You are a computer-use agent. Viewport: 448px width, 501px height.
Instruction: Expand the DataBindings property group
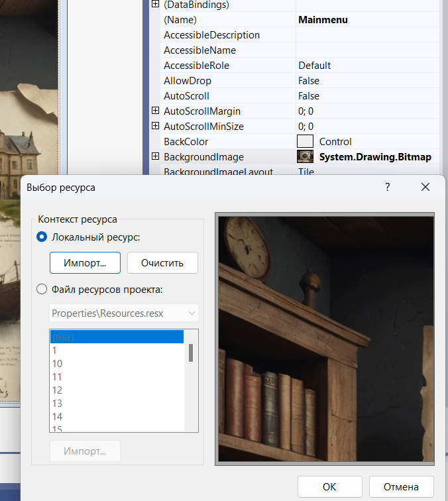click(155, 5)
